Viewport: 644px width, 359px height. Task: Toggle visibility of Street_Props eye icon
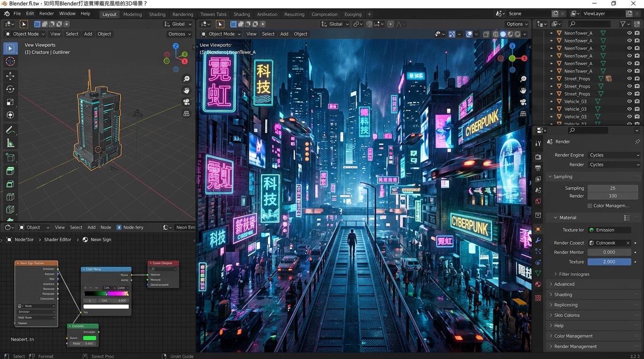tap(629, 79)
